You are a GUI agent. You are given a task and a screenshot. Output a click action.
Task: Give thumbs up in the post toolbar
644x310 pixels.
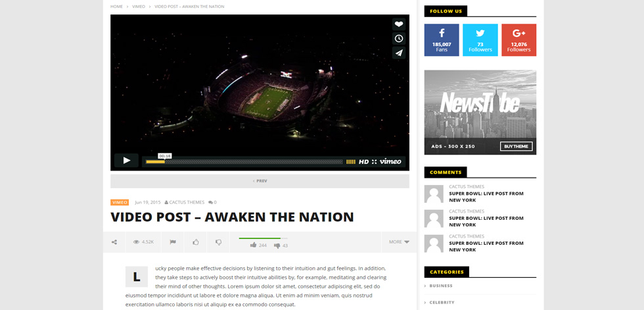(196, 242)
